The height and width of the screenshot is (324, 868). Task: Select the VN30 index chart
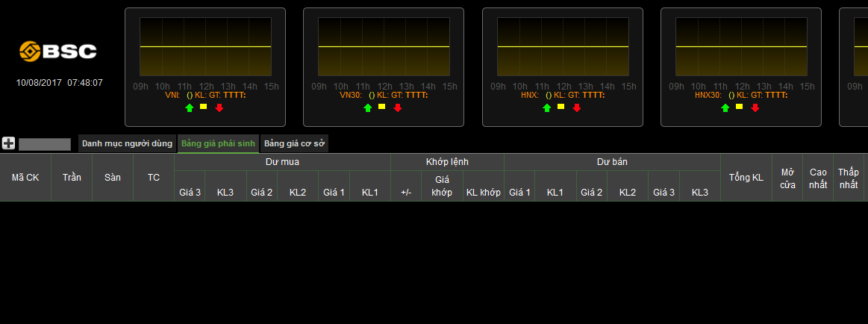click(384, 47)
